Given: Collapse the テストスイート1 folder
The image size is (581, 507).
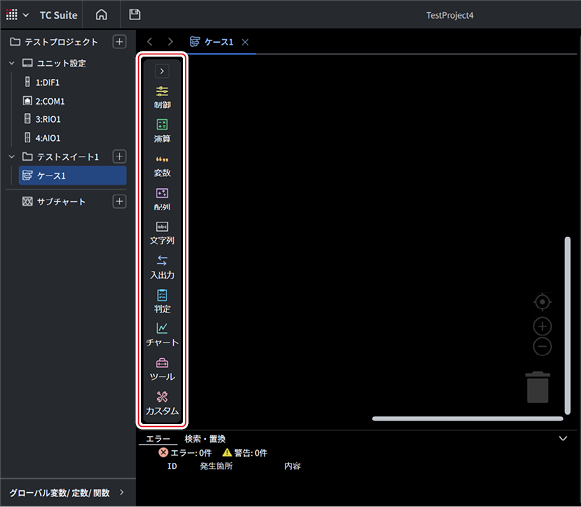Looking at the screenshot, I should pos(12,157).
